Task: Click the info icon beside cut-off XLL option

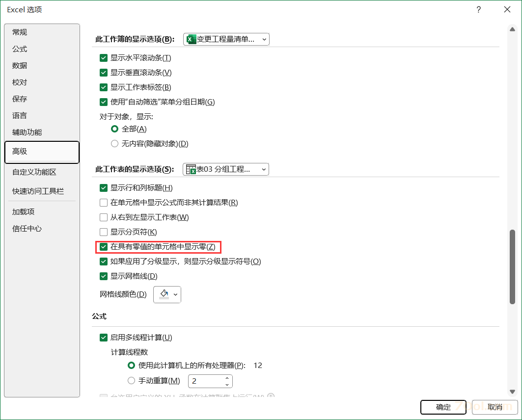Action: coord(271,396)
